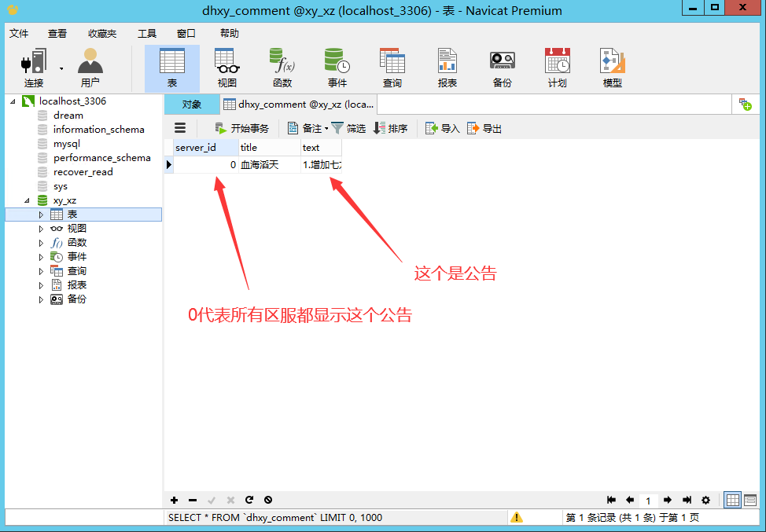766x532 pixels.
Task: Click the 备份 (Backup) toolbar icon
Action: pyautogui.click(x=502, y=68)
